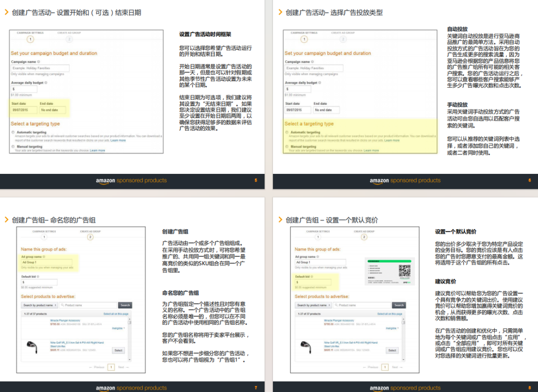Click step 1 circle on slide 5
Screen dimensions: 538x392
(30, 39)
